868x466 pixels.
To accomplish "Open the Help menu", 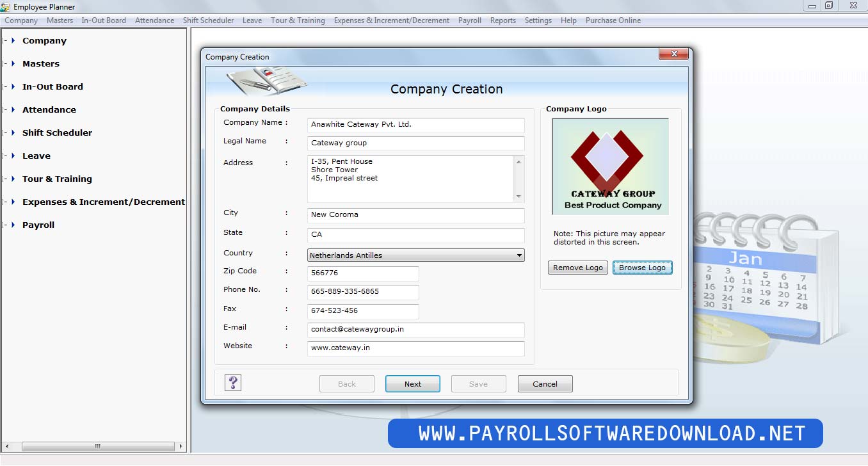I will point(568,20).
